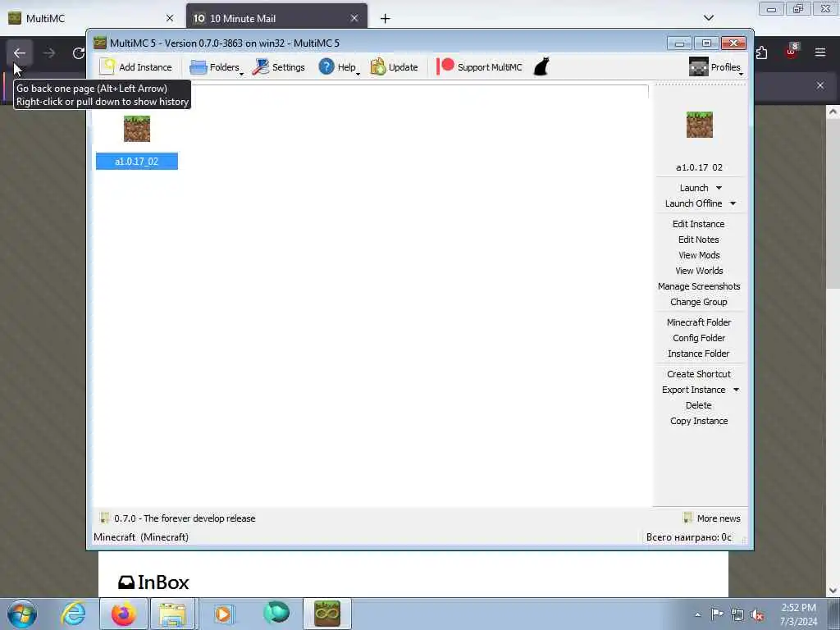This screenshot has width=840, height=630.
Task: Dismiss the Firefox notification bar with X
Action: pyautogui.click(x=819, y=85)
